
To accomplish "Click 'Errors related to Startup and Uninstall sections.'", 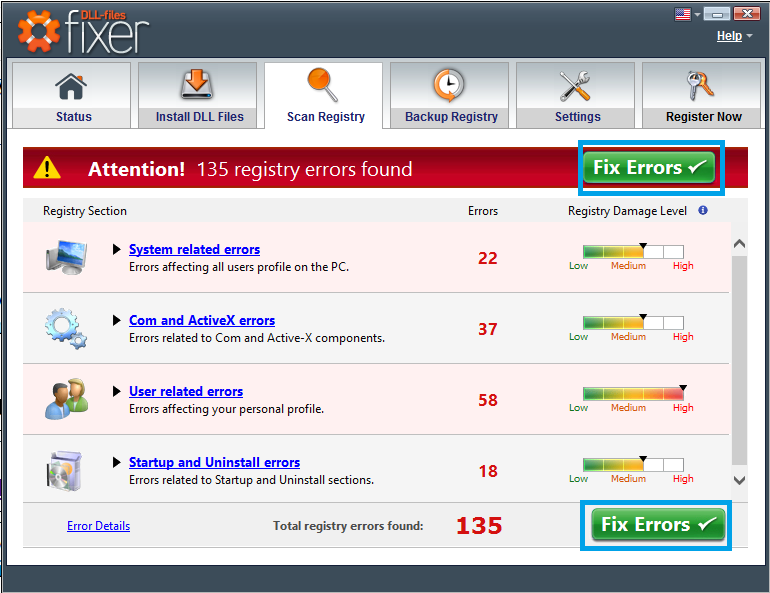I will tap(251, 480).
